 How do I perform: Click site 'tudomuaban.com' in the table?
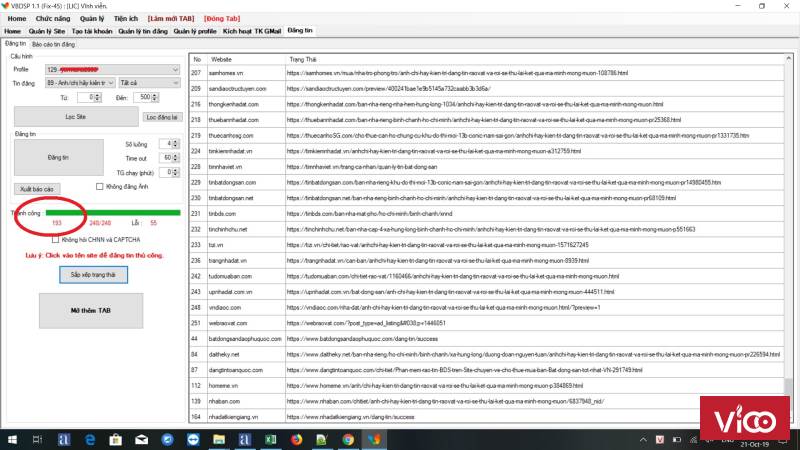click(230, 276)
